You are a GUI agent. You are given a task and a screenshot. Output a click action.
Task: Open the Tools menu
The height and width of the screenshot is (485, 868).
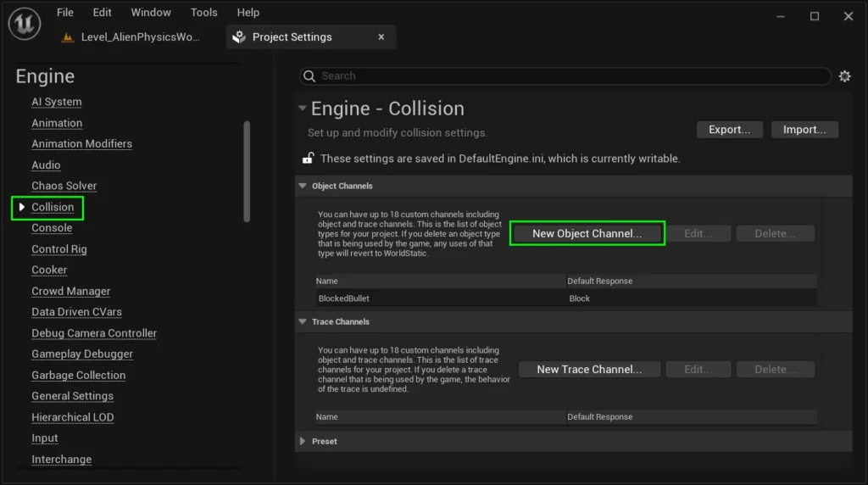[x=203, y=13]
